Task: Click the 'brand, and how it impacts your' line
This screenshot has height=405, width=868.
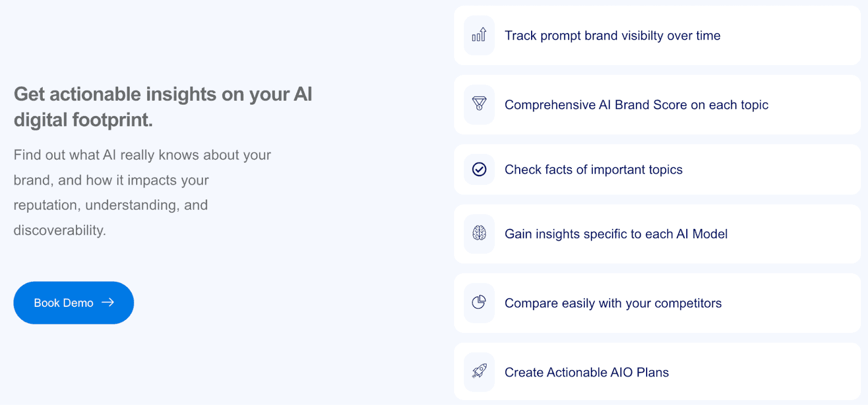Action: pos(111,181)
